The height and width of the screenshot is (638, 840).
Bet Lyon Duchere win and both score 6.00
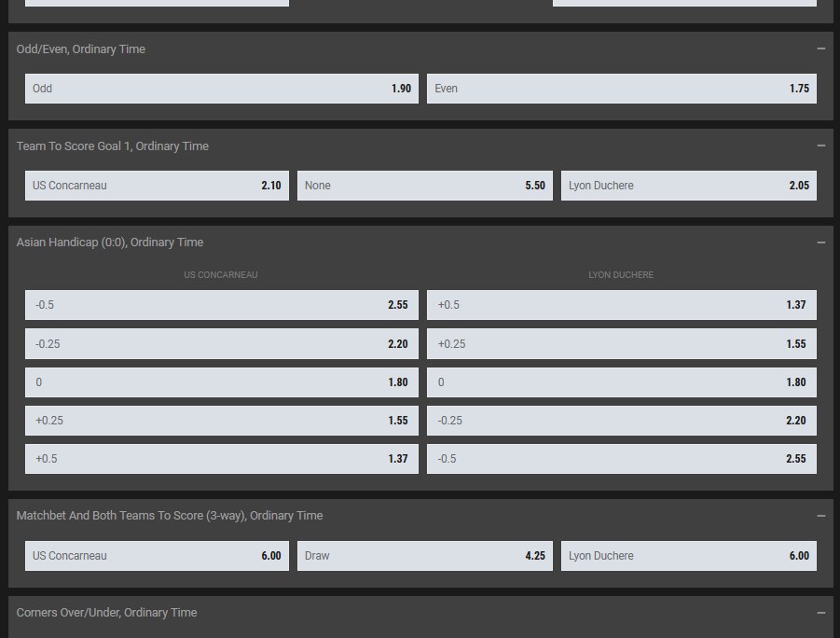click(689, 556)
